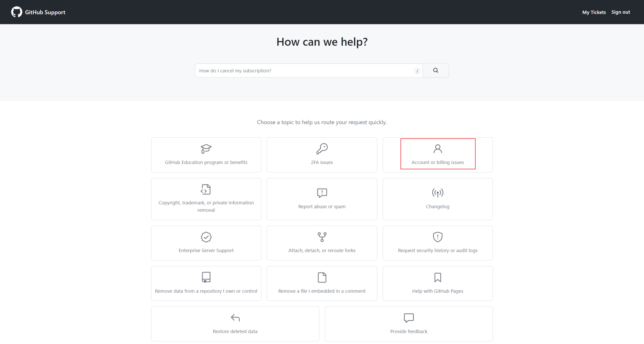Click the search magnifier button
This screenshot has width=644, height=344.
coord(436,70)
